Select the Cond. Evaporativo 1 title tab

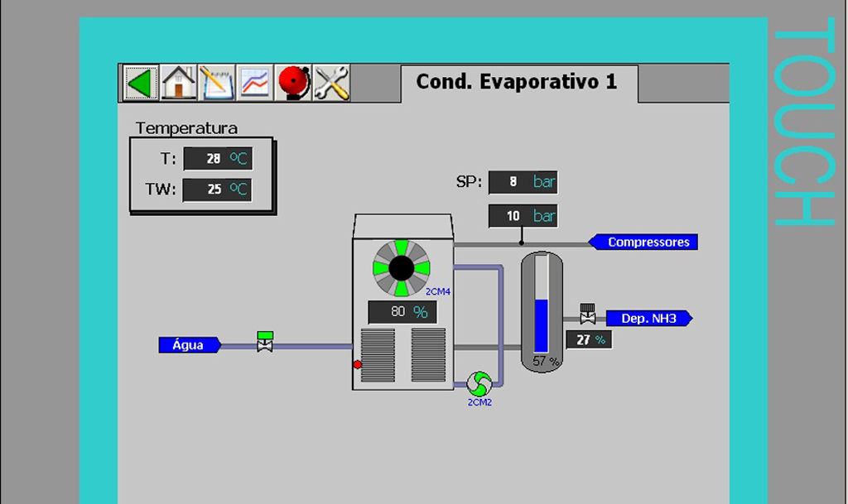pos(518,83)
